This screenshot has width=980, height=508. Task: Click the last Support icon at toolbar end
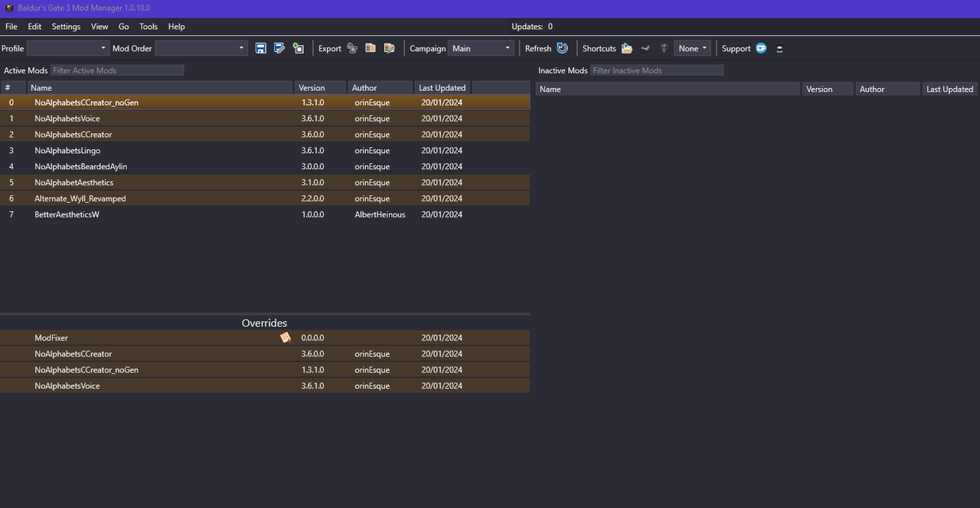[779, 48]
